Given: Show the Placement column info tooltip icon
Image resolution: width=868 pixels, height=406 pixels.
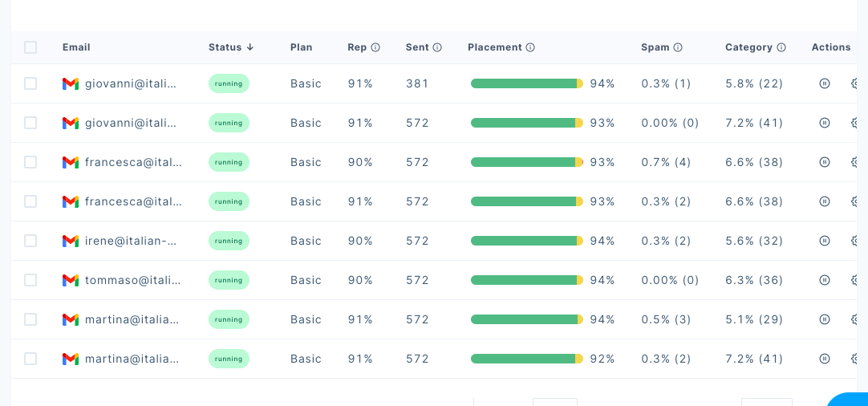Looking at the screenshot, I should tap(530, 47).
